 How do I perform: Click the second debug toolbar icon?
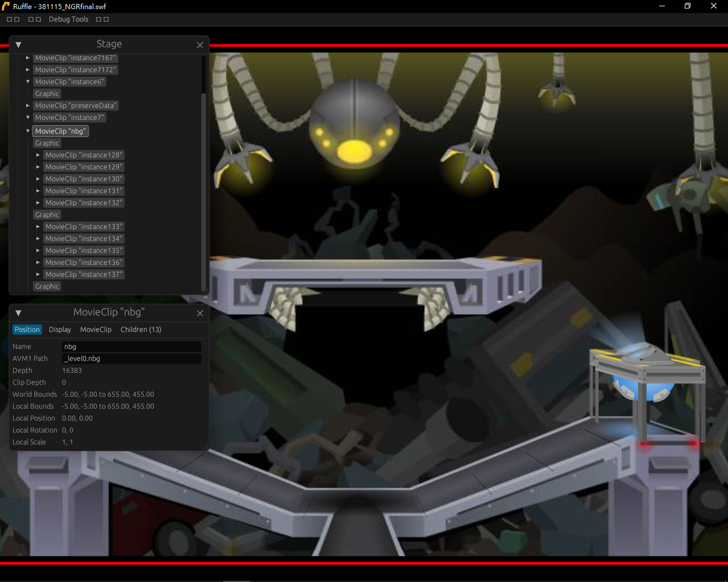[x=17, y=19]
